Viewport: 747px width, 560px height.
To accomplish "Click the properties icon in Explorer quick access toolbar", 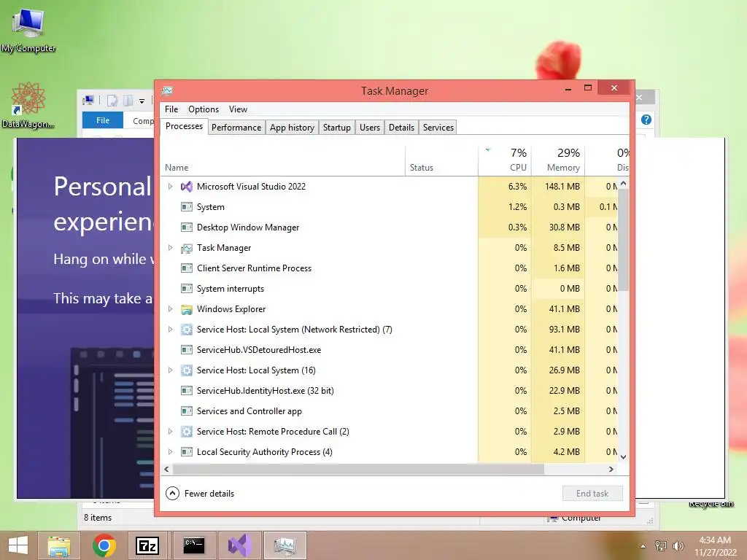I will click(112, 101).
